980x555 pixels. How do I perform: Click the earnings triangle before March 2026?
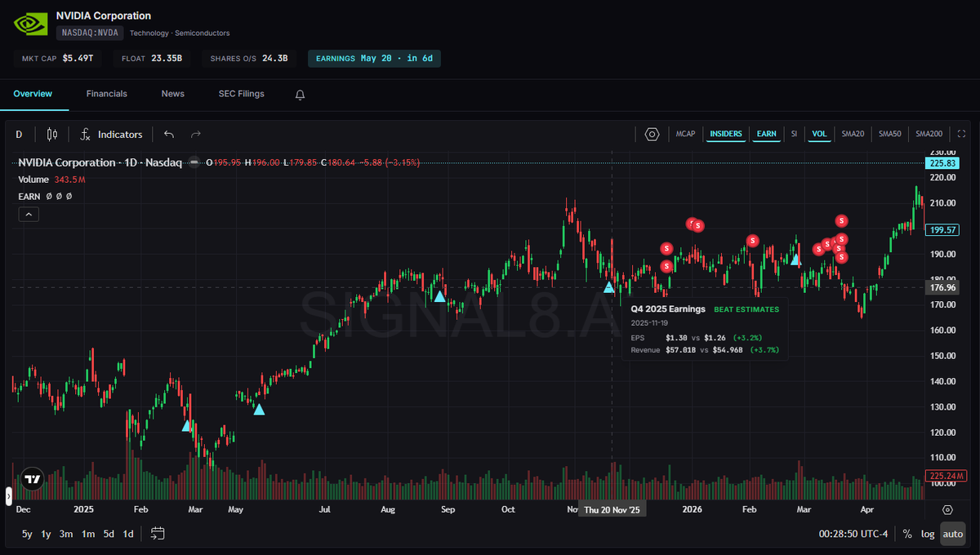click(x=795, y=260)
